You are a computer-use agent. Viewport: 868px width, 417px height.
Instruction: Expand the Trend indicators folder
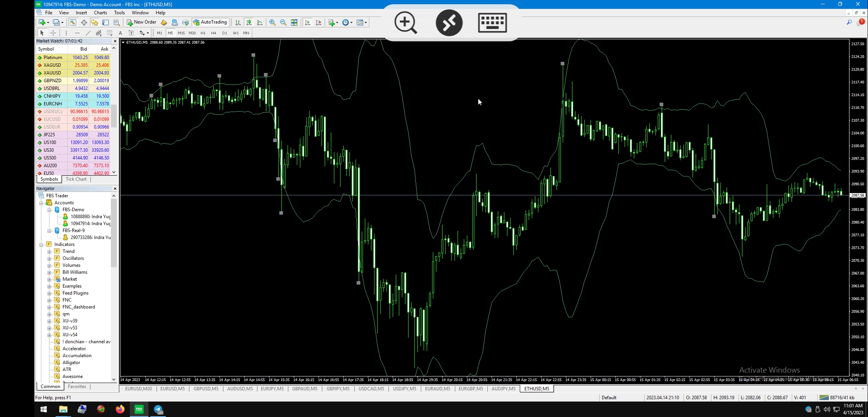click(49, 251)
